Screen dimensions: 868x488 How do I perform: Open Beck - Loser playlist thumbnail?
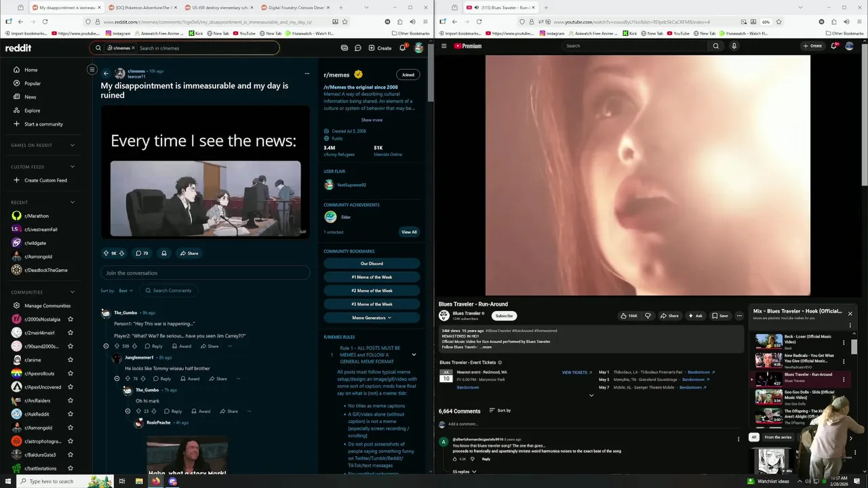pyautogui.click(x=768, y=341)
